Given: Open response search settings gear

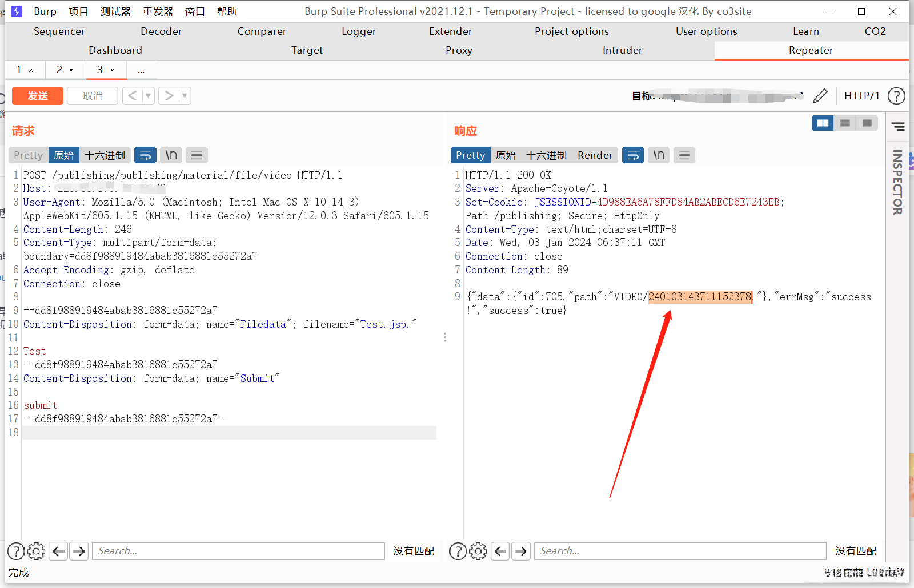Looking at the screenshot, I should 478,551.
